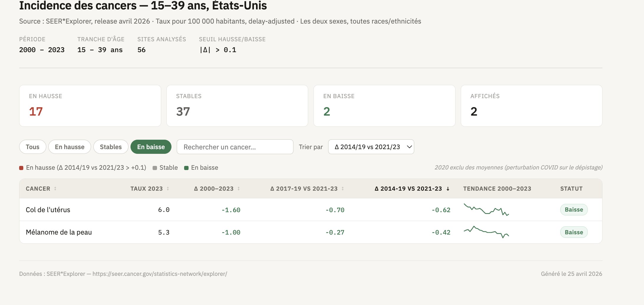Click descending arrow on Δ 2014-19 vs 2021-23

pos(448,189)
